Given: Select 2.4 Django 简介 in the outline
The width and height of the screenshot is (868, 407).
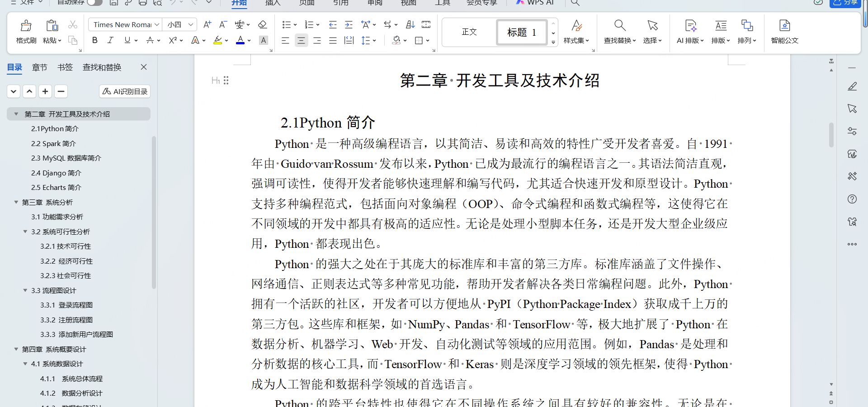Looking at the screenshot, I should coord(57,173).
